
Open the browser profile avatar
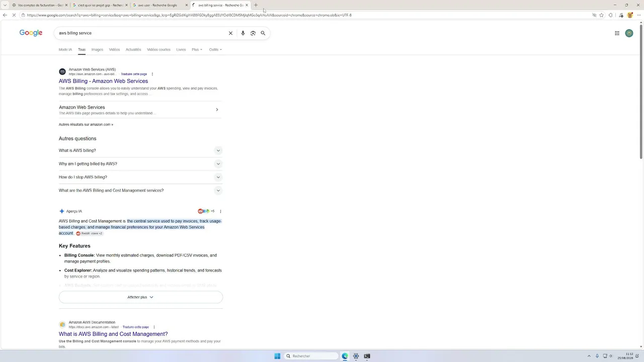630,15
